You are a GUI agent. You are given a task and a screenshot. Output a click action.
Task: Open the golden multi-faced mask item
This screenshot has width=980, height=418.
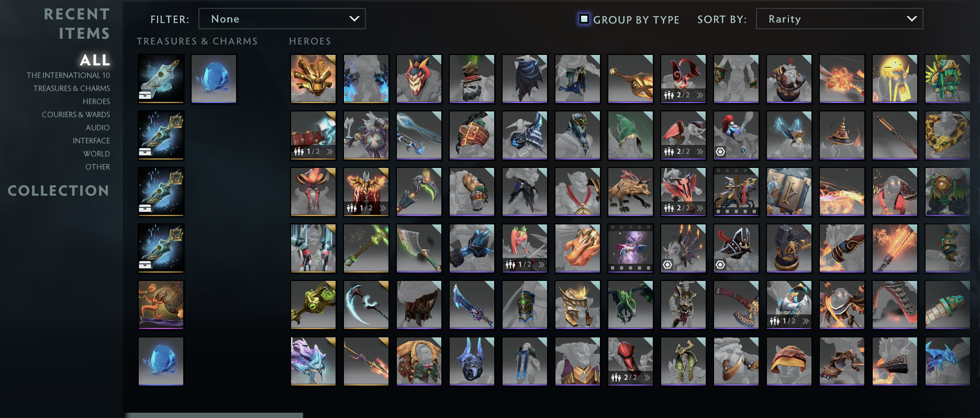(x=313, y=78)
